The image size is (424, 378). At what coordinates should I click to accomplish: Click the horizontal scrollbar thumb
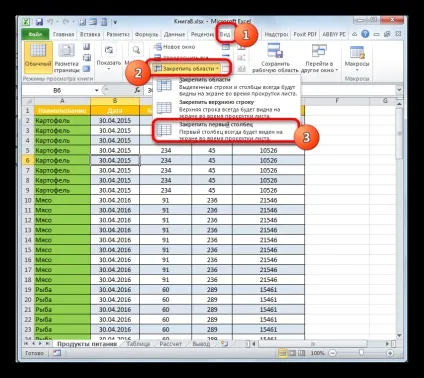click(x=312, y=344)
